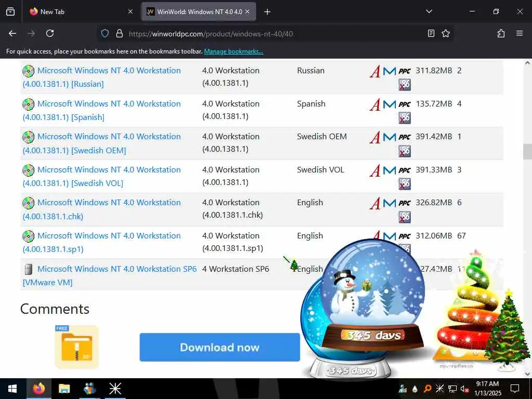
Task: Click CD icon in Swedish OEM row
Action: coord(29,137)
